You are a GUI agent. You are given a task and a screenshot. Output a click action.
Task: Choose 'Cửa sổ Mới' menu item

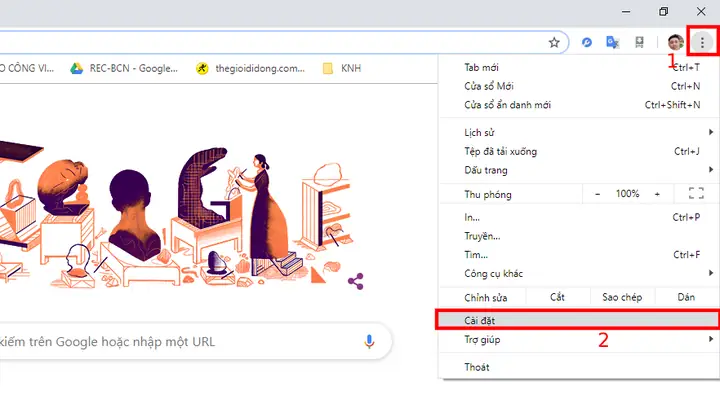click(579, 86)
